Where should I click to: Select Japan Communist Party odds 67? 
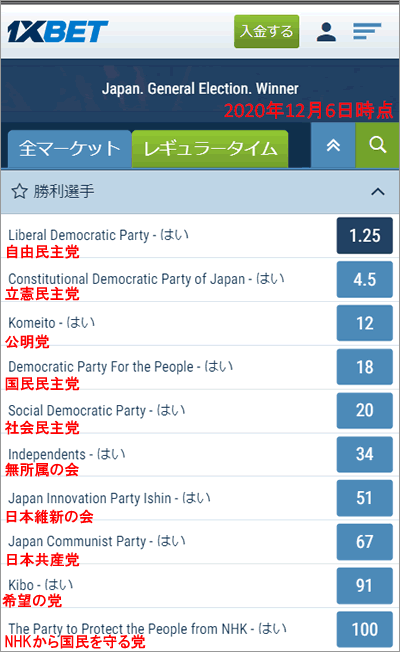364,542
